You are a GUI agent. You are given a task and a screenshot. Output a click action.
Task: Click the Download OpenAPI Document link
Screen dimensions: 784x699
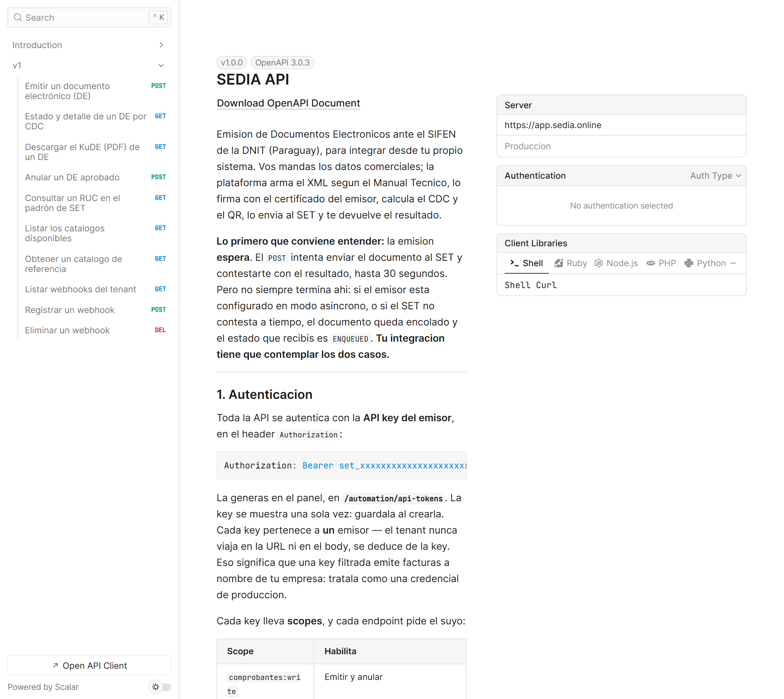point(288,103)
